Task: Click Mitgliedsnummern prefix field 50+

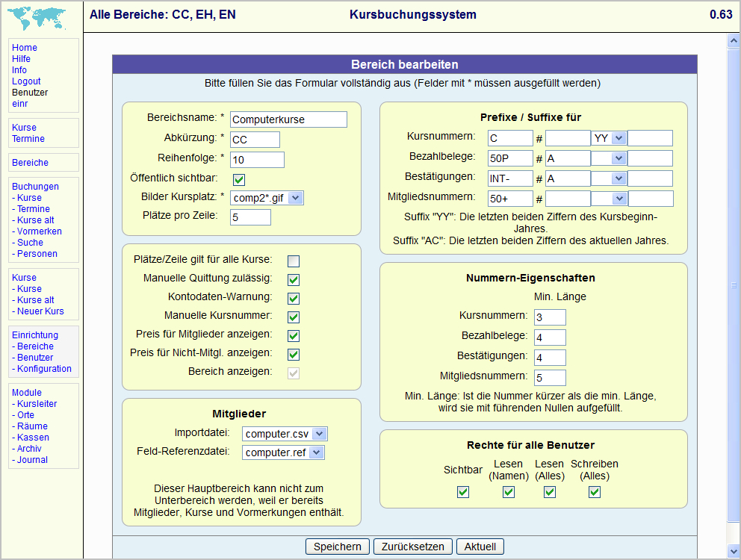Action: [x=510, y=199]
